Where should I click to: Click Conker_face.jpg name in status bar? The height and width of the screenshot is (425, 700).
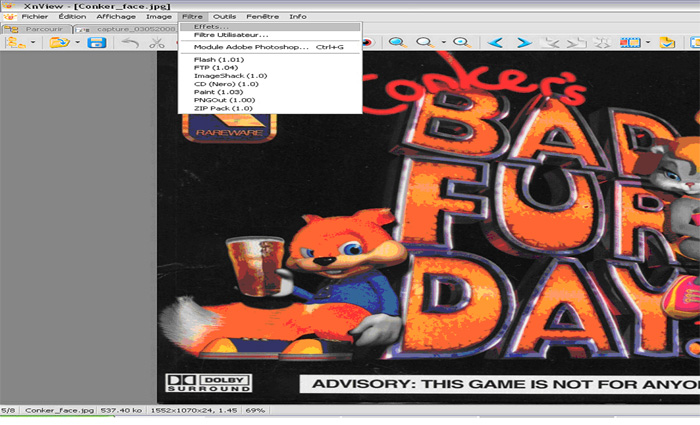[x=59, y=410]
